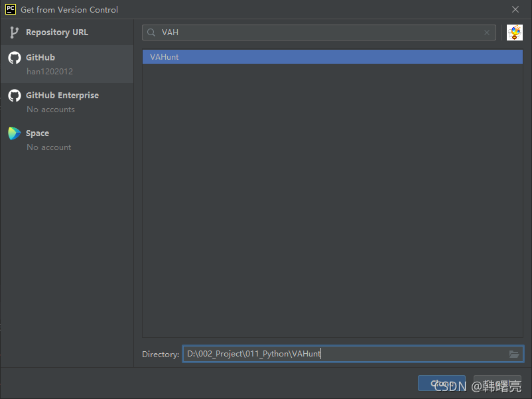Image resolution: width=532 pixels, height=399 pixels.
Task: Click the repository search field containing VAH
Action: [x=318, y=33]
